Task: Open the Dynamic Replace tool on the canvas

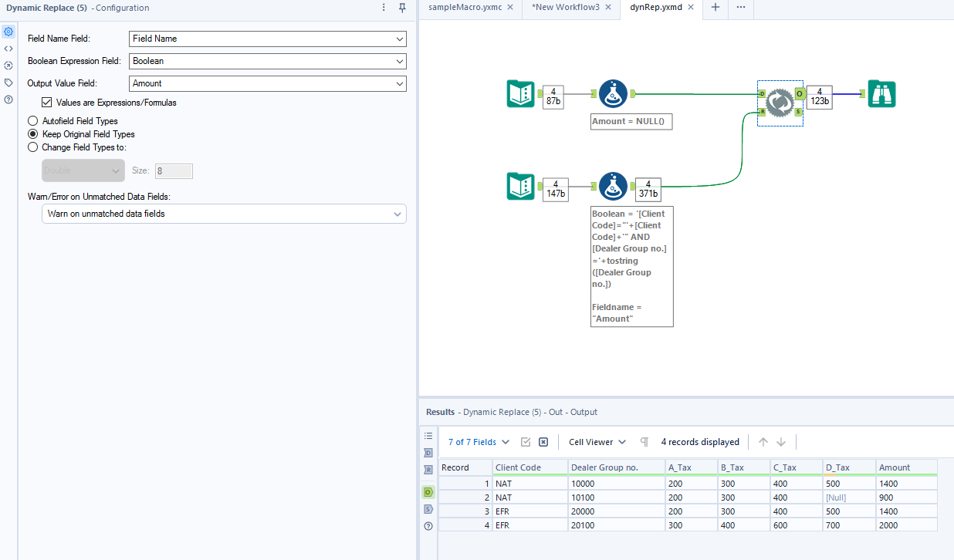Action: pos(780,102)
